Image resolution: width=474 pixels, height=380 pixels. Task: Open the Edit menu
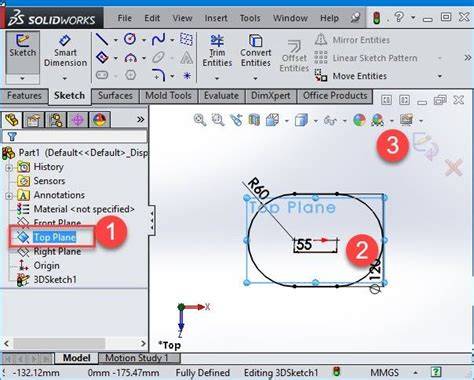(x=152, y=18)
